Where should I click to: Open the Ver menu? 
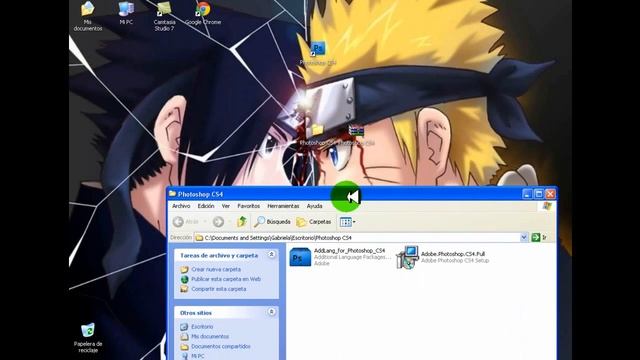pos(226,206)
